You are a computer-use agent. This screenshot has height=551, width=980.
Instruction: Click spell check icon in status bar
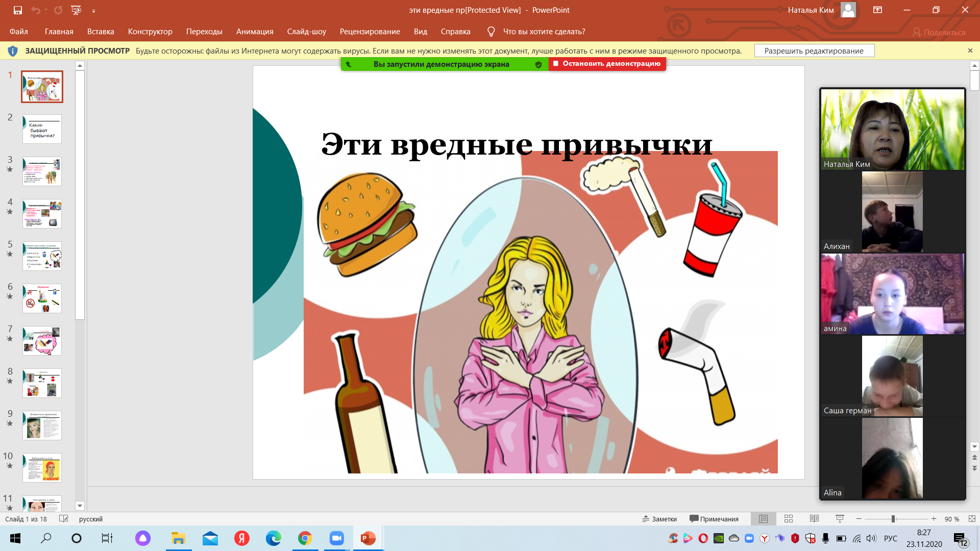tap(64, 519)
